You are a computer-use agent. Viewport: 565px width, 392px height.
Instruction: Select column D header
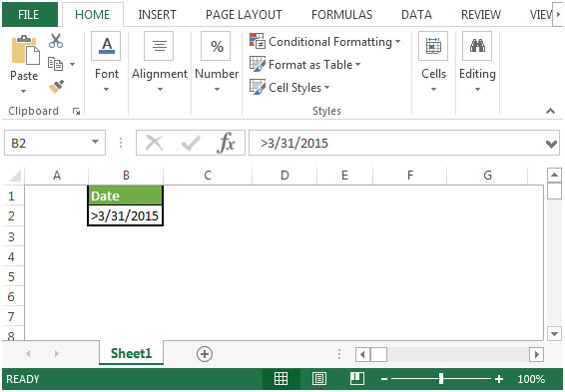click(284, 176)
